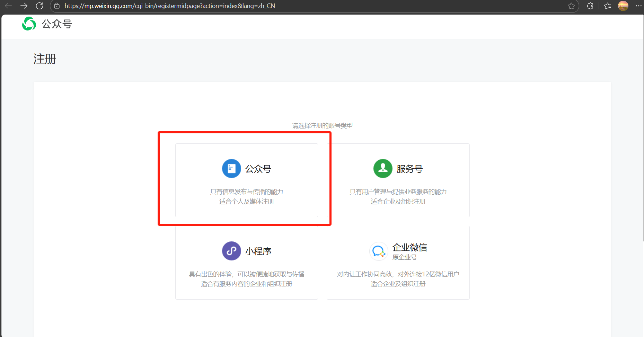This screenshot has width=644, height=337.
Task: Click the purple 小程序 icon
Action: coord(231,251)
